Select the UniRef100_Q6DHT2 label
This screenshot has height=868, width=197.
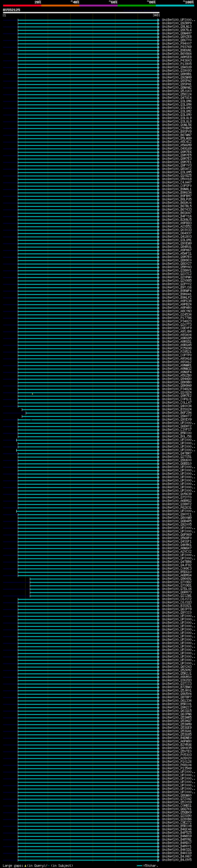click(177, 426)
